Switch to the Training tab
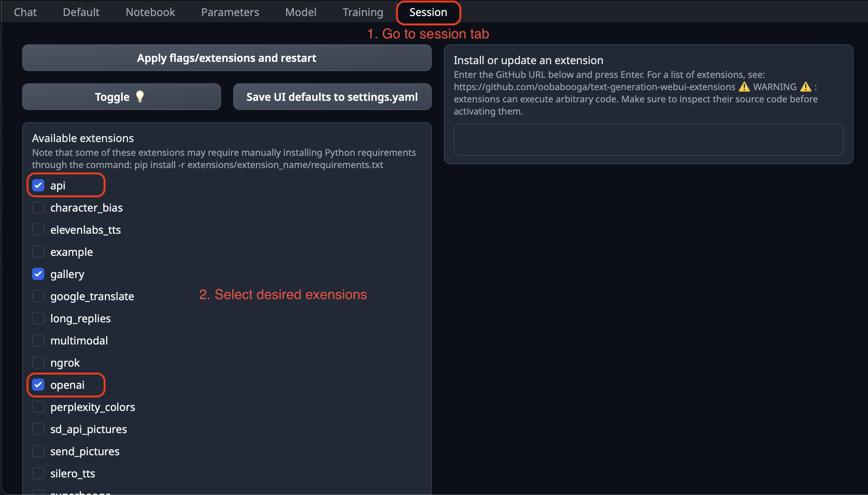Viewport: 868px width, 495px height. click(x=363, y=12)
